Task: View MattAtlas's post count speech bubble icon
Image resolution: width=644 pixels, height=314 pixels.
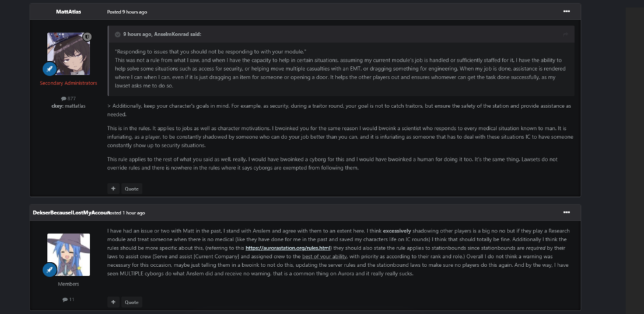Action: pos(63,98)
